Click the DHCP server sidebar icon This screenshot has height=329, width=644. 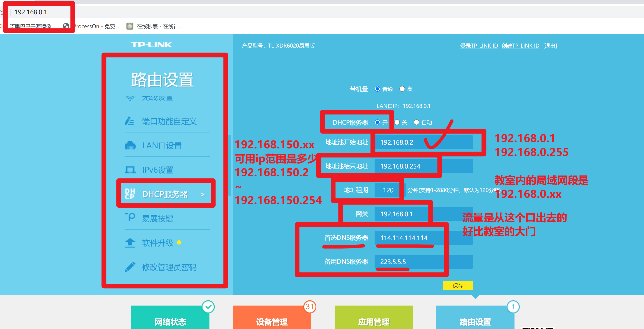130,194
